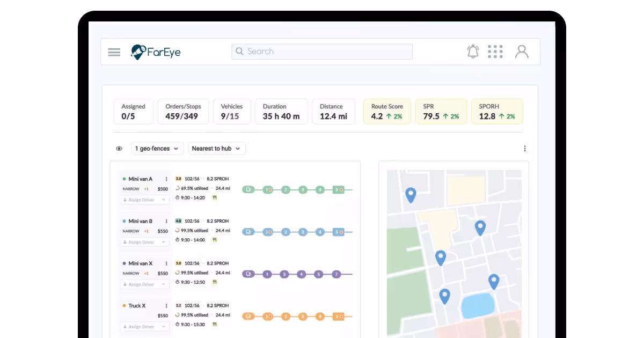Screen dimensions: 644x338
Task: Open Truck X options menu
Action: (166, 306)
